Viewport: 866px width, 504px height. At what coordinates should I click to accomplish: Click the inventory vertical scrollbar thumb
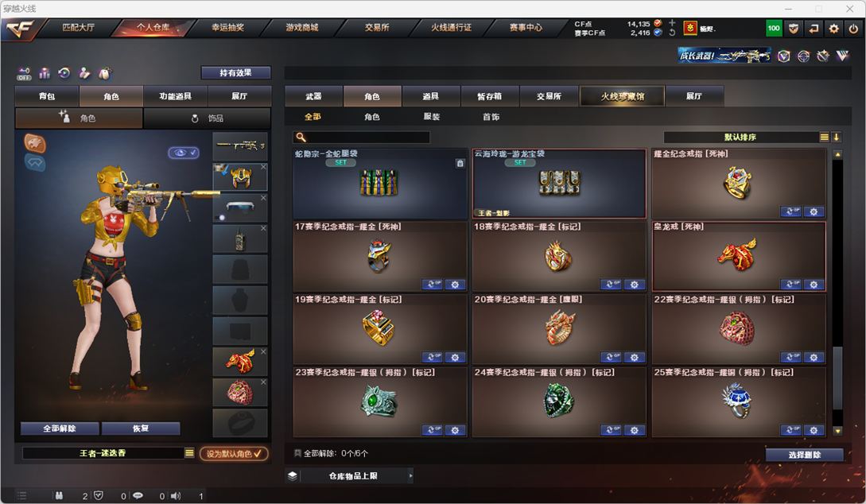837,378
